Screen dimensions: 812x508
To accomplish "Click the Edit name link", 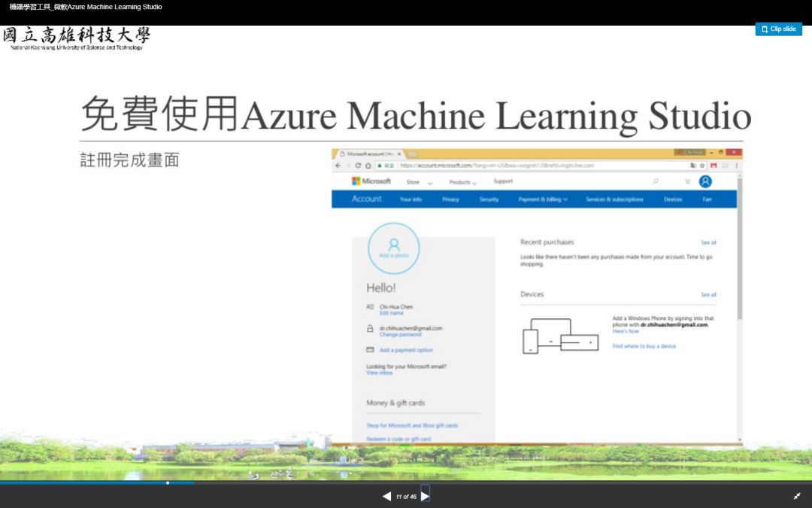I will 391,313.
